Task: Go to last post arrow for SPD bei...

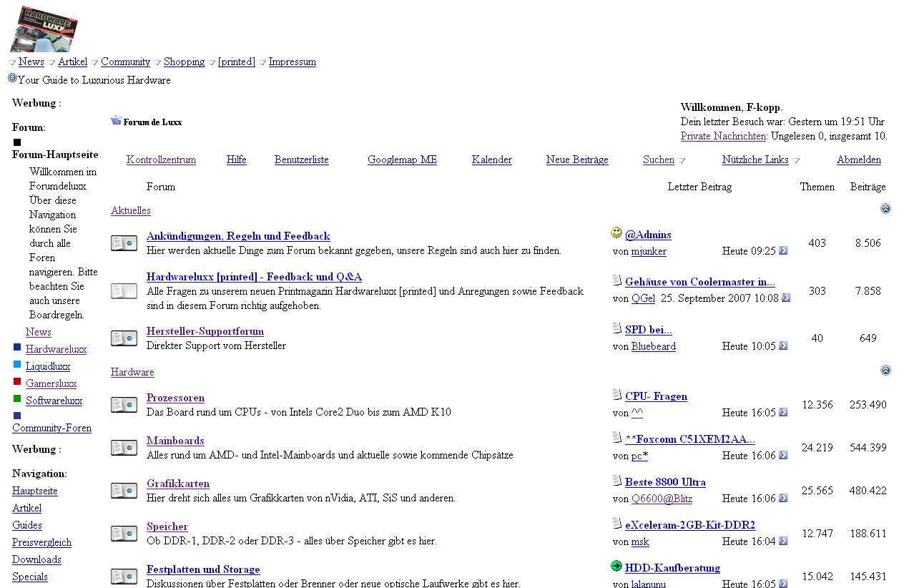Action: [783, 346]
